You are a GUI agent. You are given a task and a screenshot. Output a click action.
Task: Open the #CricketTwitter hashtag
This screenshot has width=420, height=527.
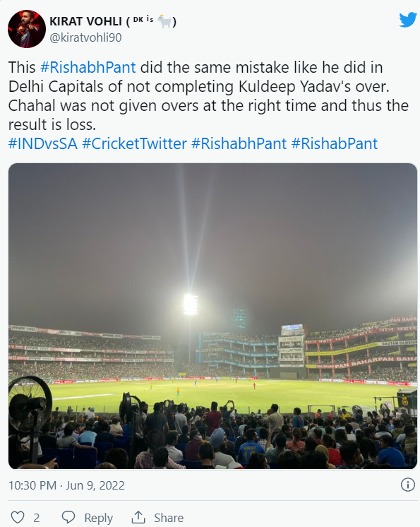[x=134, y=144]
